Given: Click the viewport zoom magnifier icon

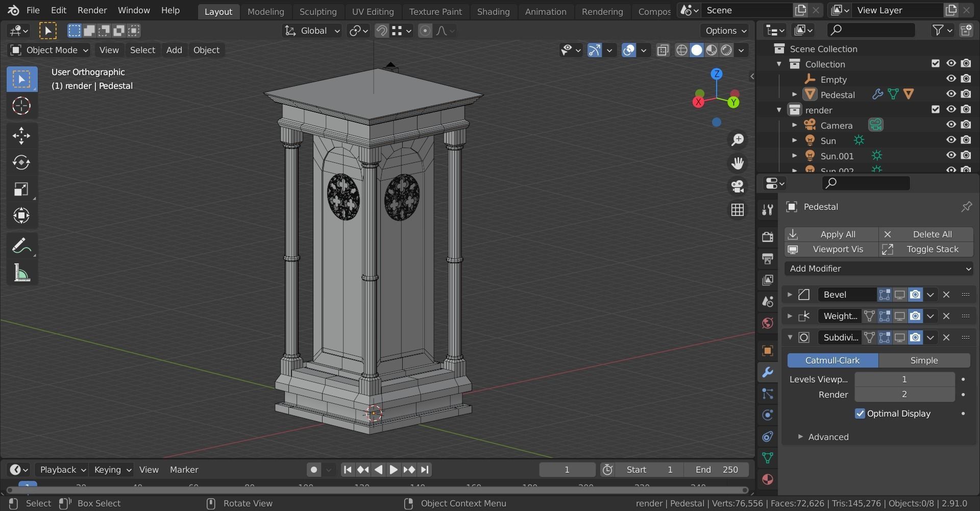Looking at the screenshot, I should click(737, 140).
